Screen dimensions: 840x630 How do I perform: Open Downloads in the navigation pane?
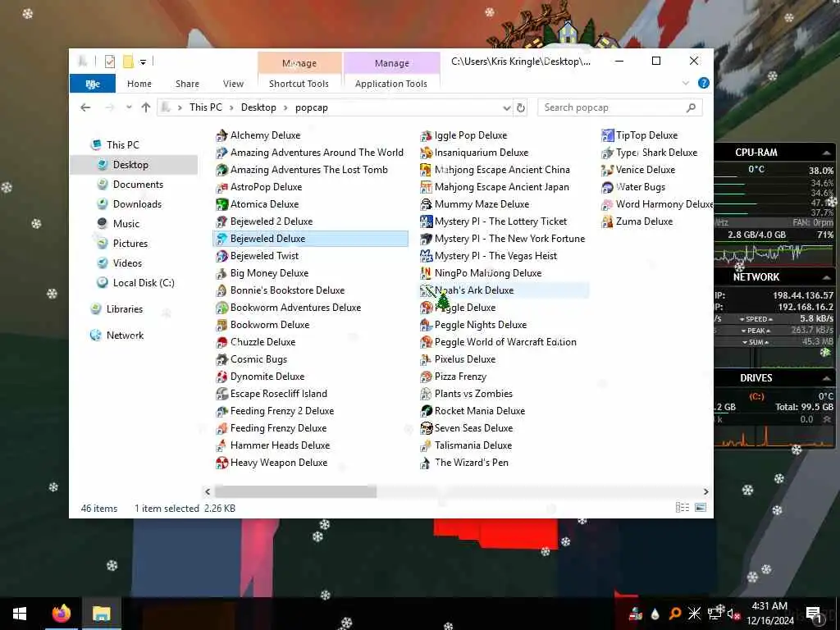click(x=137, y=204)
